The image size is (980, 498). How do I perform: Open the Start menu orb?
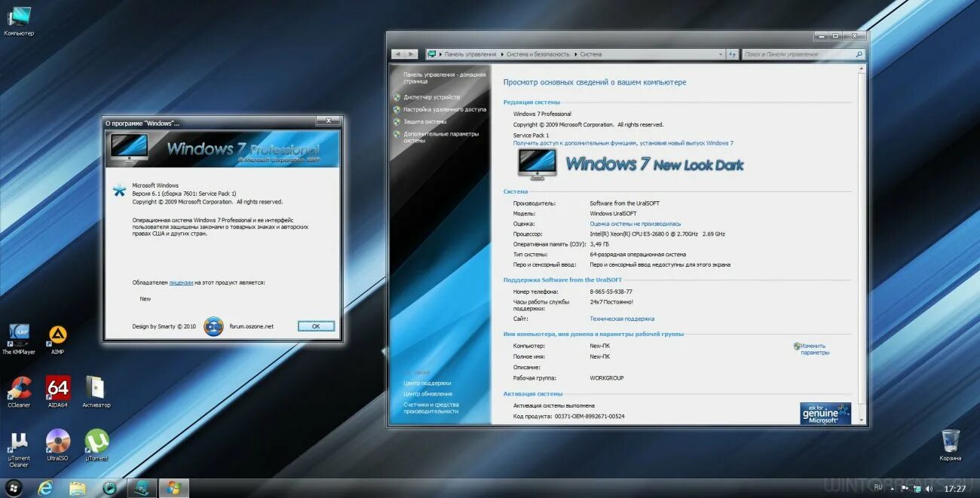click(14, 487)
